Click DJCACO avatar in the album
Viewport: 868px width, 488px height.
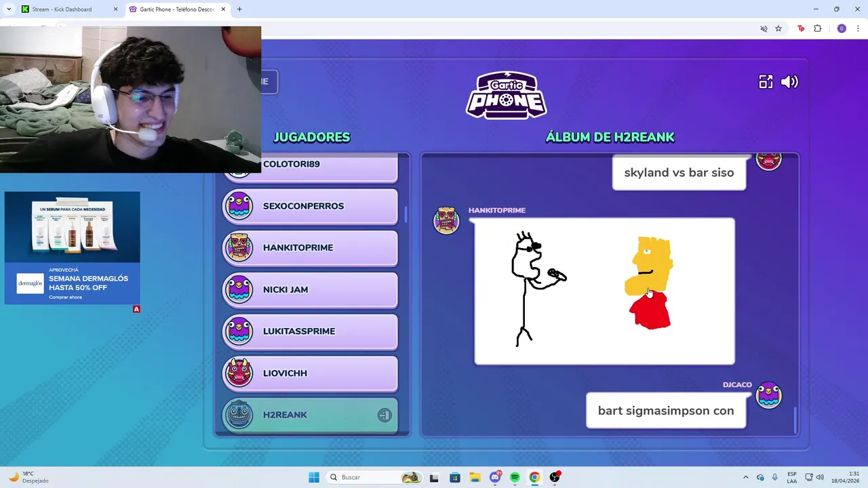[x=768, y=395]
